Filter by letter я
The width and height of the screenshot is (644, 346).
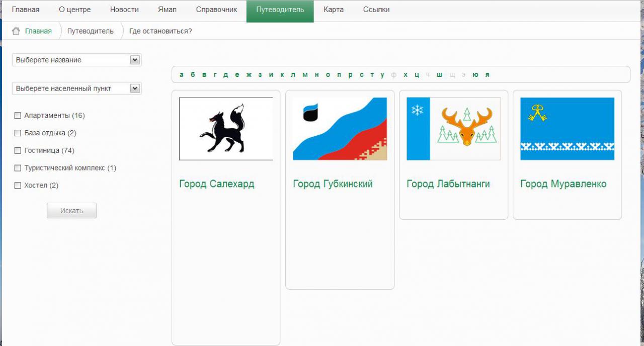pyautogui.click(x=488, y=75)
